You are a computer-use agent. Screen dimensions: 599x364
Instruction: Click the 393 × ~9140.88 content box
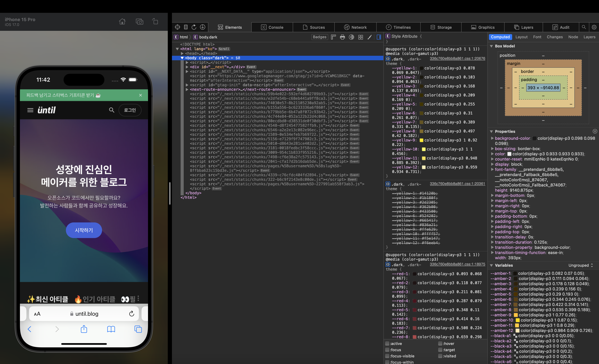click(x=543, y=88)
